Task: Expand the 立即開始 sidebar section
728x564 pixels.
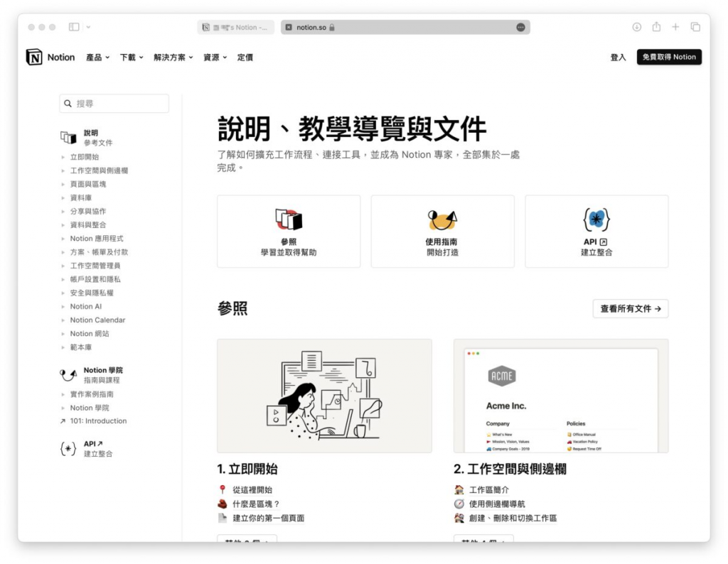Action: pyautogui.click(x=63, y=157)
